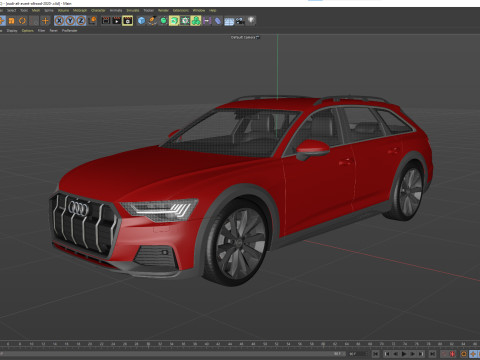
Task: Open the Extensions menu
Action: tap(181, 10)
